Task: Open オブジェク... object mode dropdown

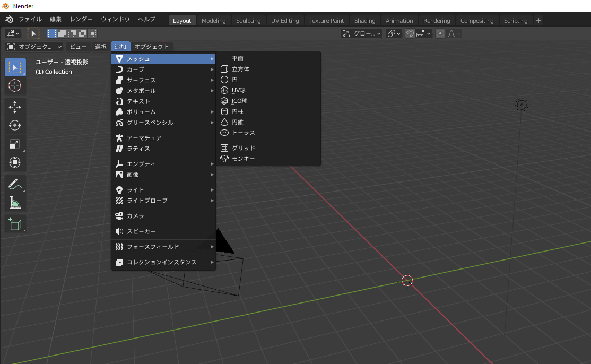Action: [x=34, y=47]
